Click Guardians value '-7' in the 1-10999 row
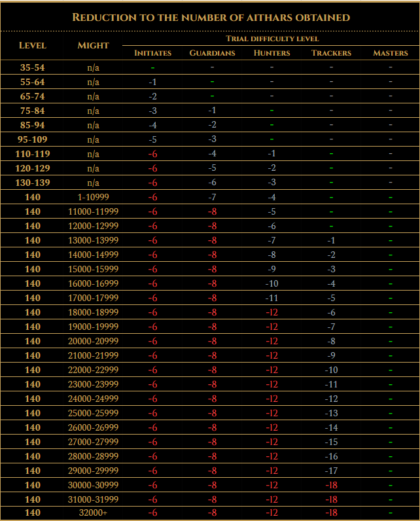 pos(212,197)
